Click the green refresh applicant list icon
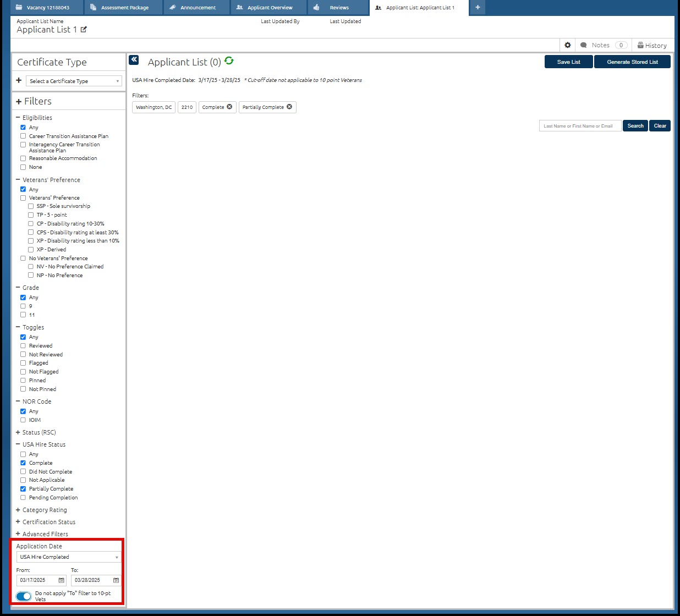 pyautogui.click(x=229, y=61)
